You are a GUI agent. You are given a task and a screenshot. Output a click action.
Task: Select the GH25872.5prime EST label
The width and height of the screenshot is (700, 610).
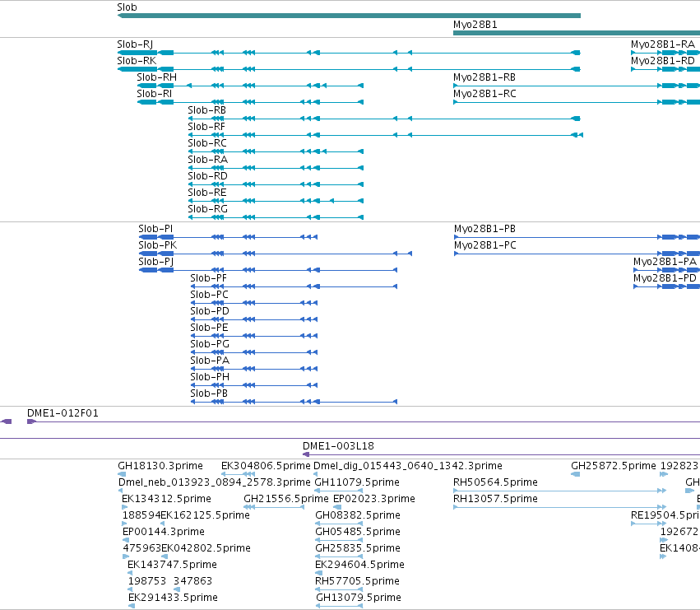[x=614, y=466]
